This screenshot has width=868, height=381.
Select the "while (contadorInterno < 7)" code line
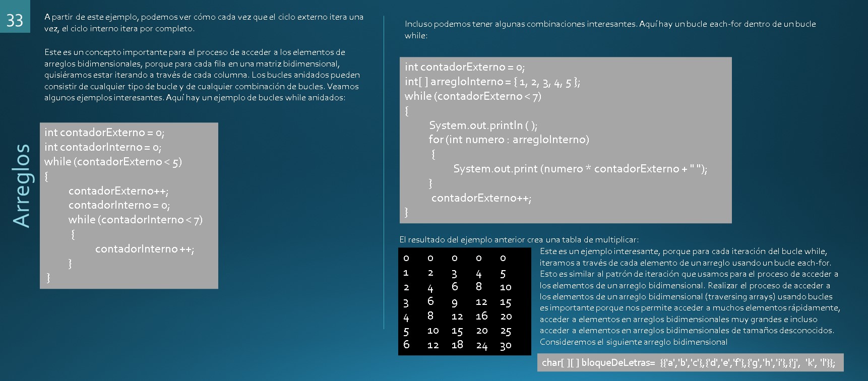click(x=135, y=220)
